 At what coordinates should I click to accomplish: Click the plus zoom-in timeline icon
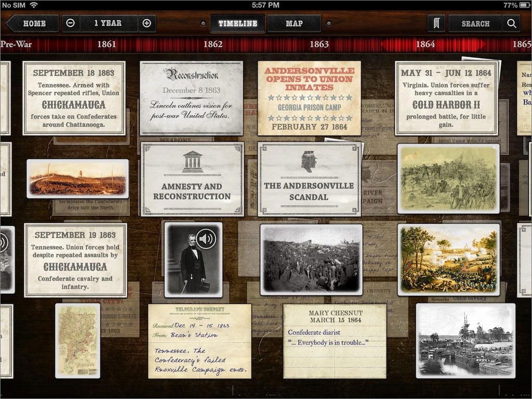coord(147,23)
